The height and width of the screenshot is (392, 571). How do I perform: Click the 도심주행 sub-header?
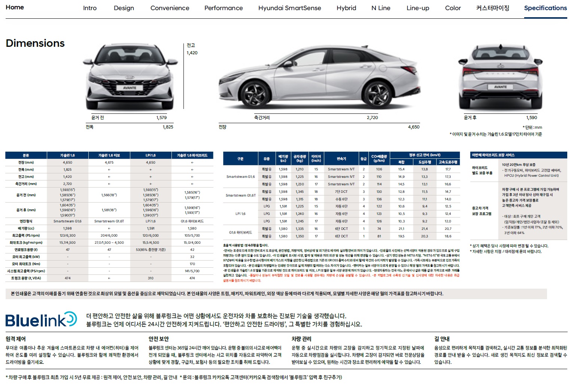(x=425, y=162)
